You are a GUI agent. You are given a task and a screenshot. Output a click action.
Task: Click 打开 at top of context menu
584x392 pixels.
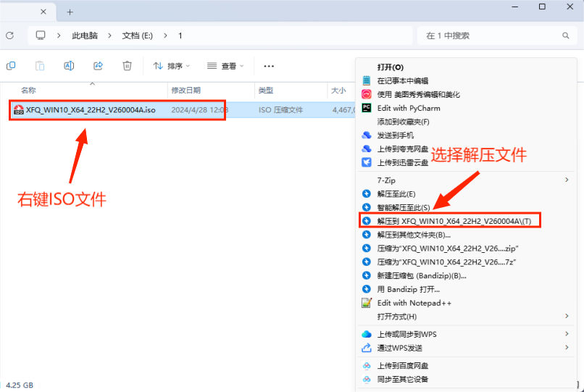391,67
